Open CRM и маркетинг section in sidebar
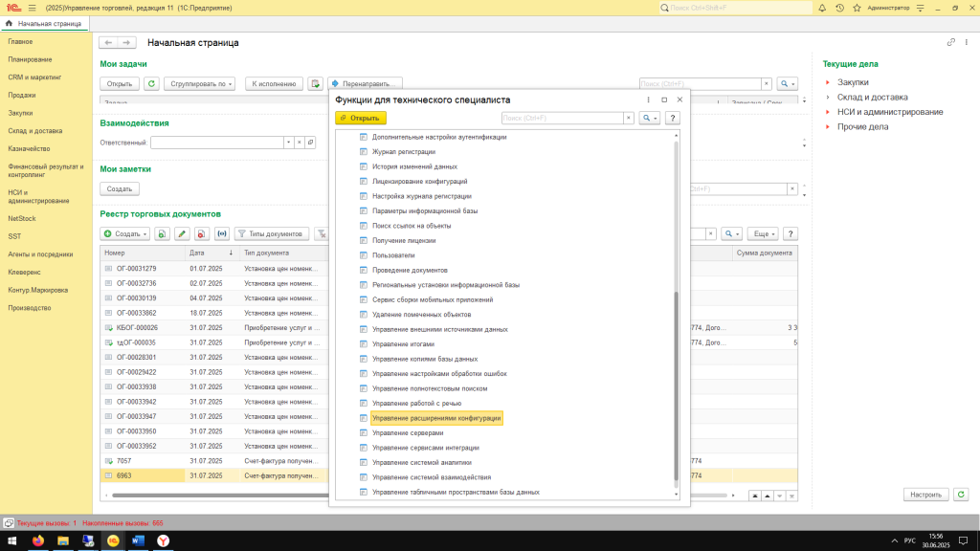 coord(35,77)
